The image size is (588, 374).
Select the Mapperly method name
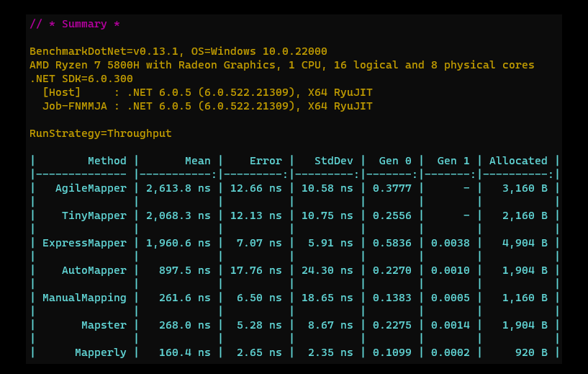(101, 352)
